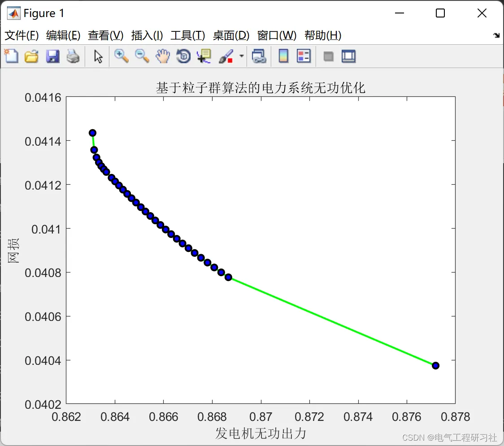
Task: Click the rightmost blue data point near 0.877
Action: tap(435, 365)
